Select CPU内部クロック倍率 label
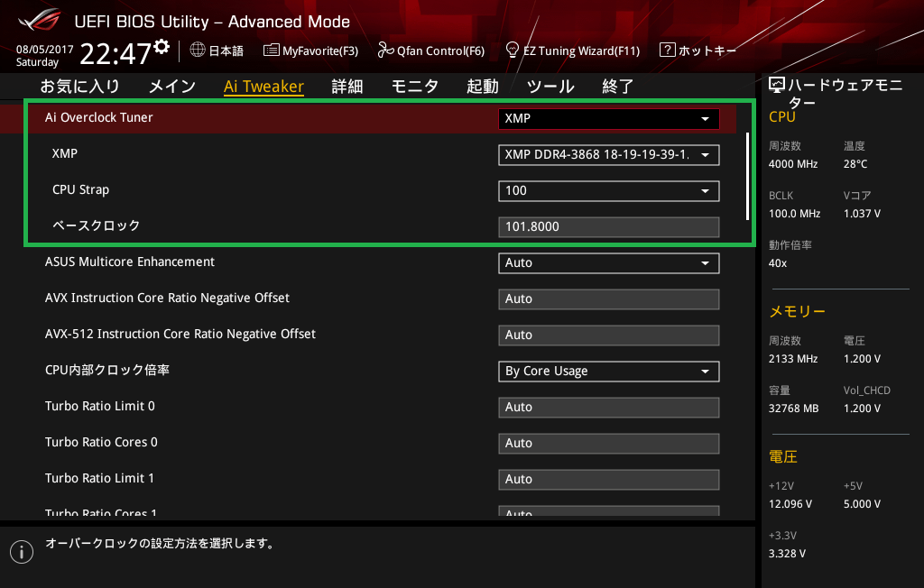The image size is (924, 588). [x=107, y=370]
